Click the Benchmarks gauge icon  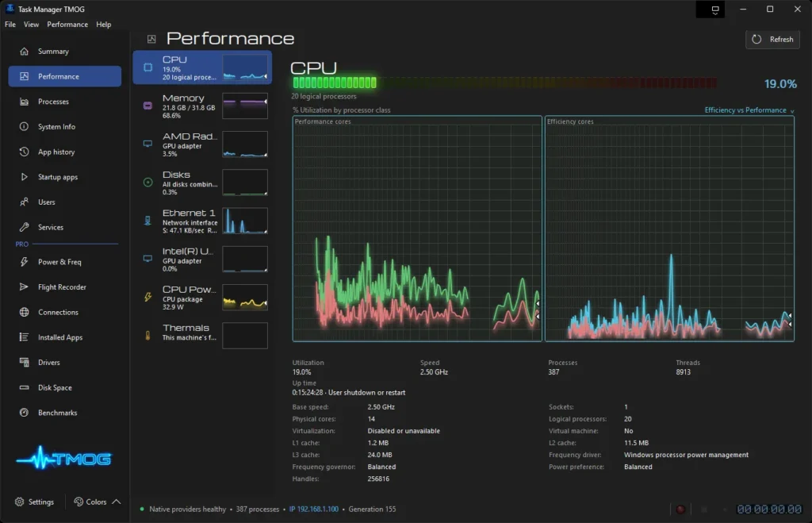tap(24, 413)
